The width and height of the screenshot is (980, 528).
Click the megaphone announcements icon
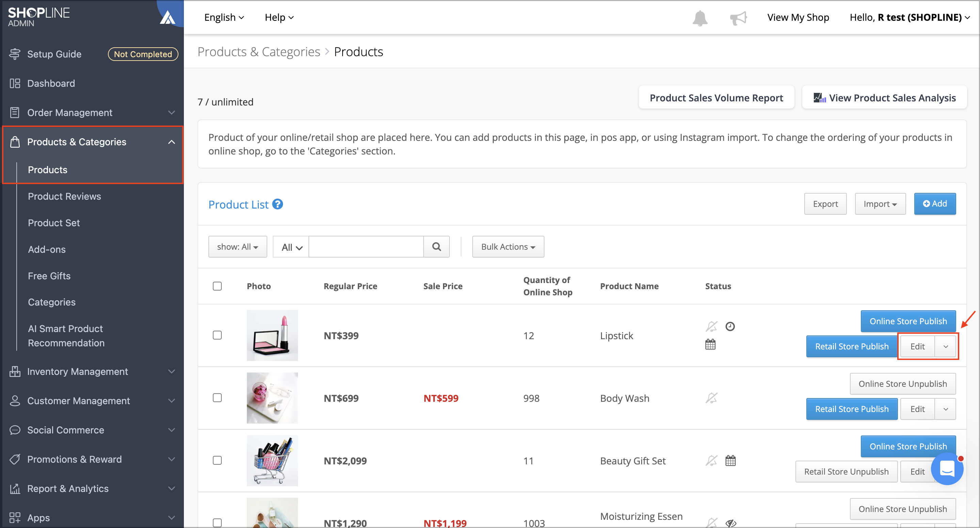pyautogui.click(x=738, y=18)
